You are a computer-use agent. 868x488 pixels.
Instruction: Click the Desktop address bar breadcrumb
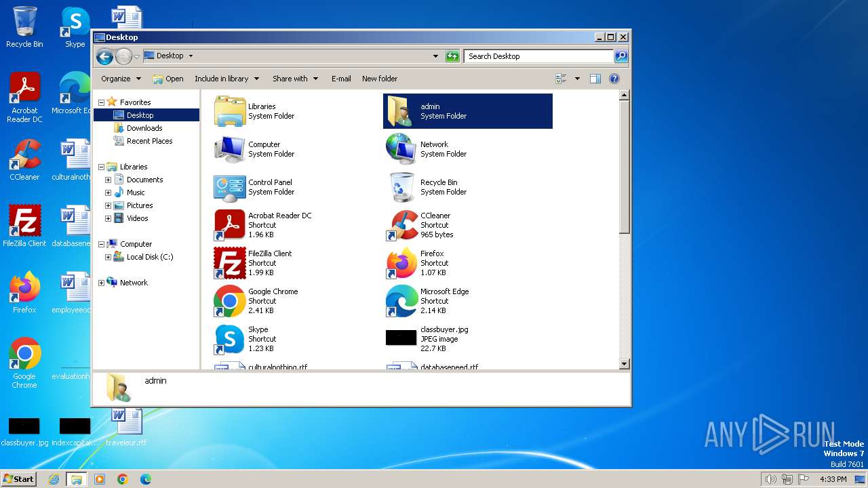170,56
